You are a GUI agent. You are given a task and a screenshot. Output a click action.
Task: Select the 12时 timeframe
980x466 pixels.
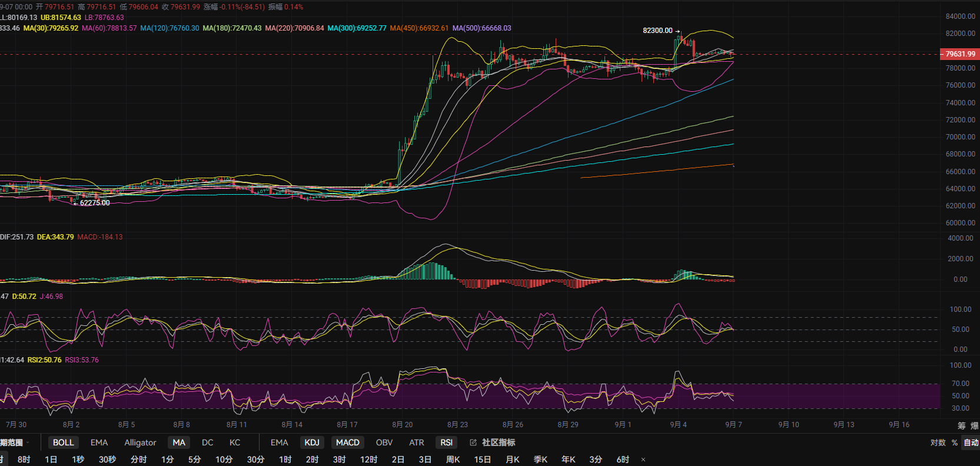(x=369, y=460)
